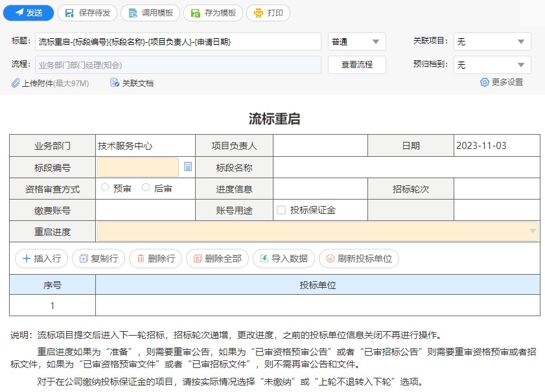Click the 进度信息 value cell
The height and width of the screenshot is (392, 545).
tap(320, 189)
